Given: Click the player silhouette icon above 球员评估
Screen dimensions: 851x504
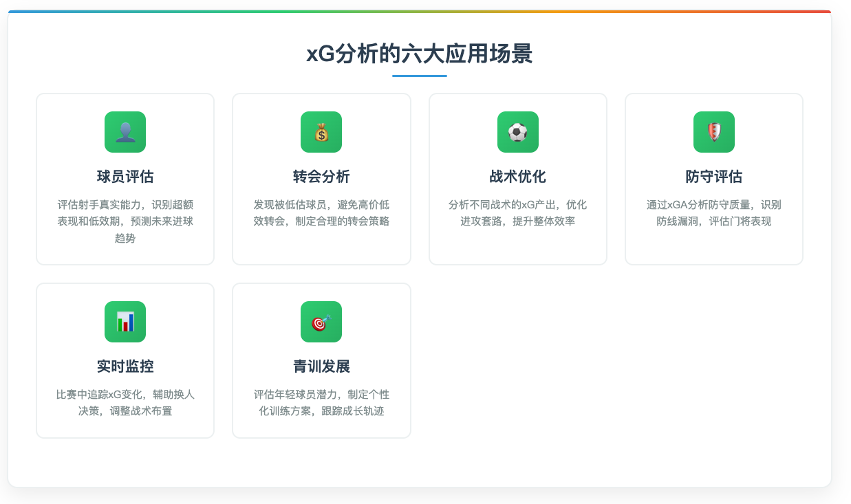Looking at the screenshot, I should [125, 132].
